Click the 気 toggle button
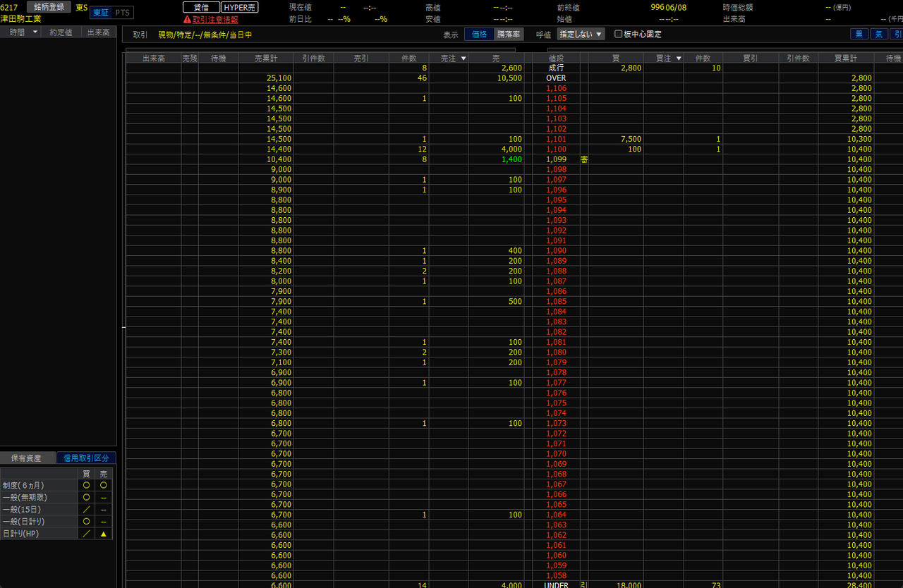The image size is (903, 588). [879, 34]
